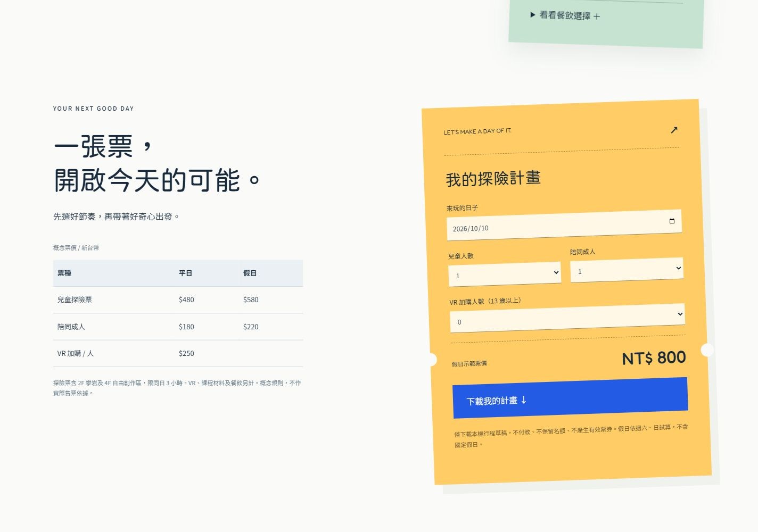Image resolution: width=758 pixels, height=532 pixels.
Task: Open the 陪同成人 dropdown
Action: [x=627, y=270]
